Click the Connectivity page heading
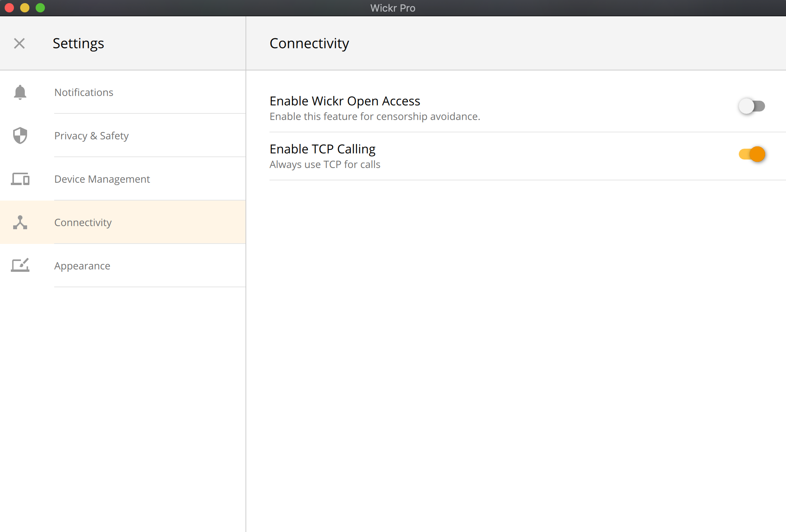The image size is (786, 532). tap(309, 43)
